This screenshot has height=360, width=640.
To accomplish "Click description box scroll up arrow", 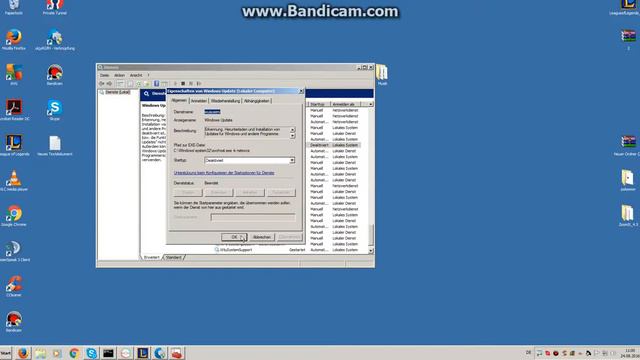I will (292, 129).
